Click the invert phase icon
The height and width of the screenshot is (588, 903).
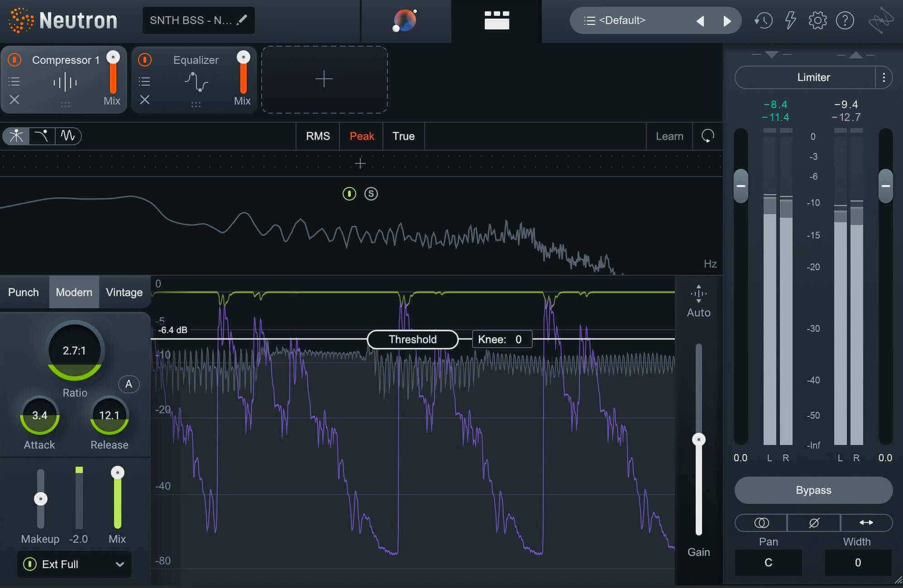(814, 523)
